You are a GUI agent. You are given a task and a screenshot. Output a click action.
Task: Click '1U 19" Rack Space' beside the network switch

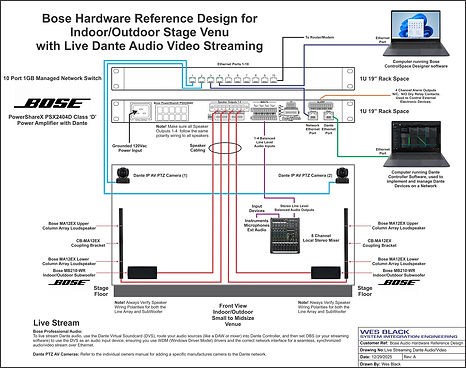click(384, 79)
